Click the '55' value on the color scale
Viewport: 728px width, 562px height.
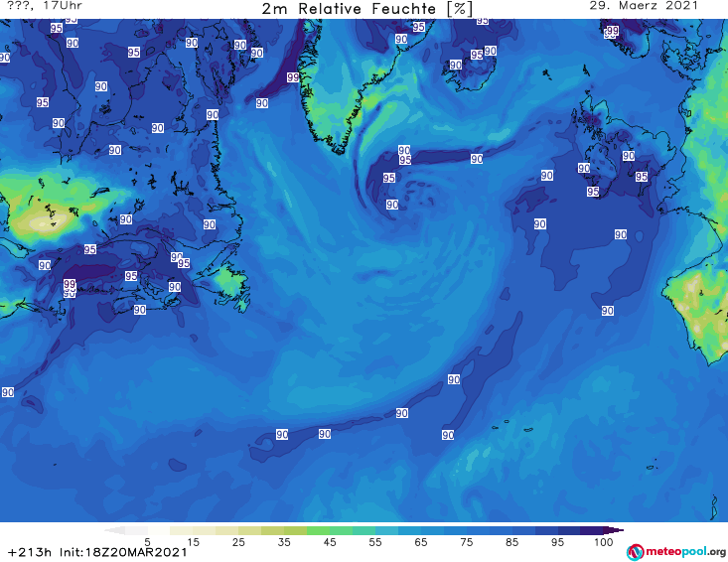point(375,542)
